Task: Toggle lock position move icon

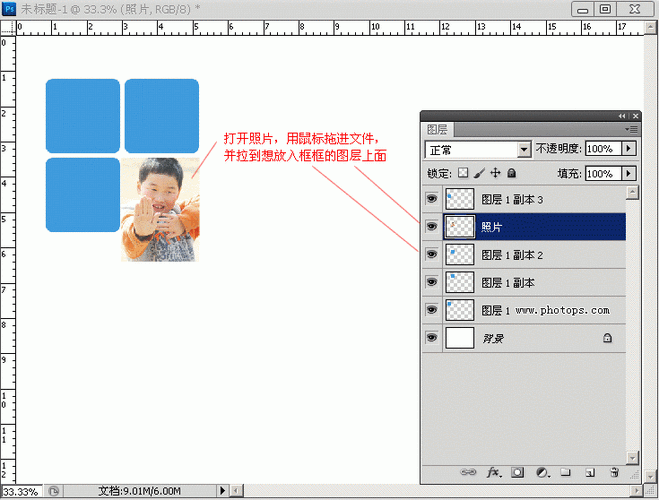Action: (494, 173)
